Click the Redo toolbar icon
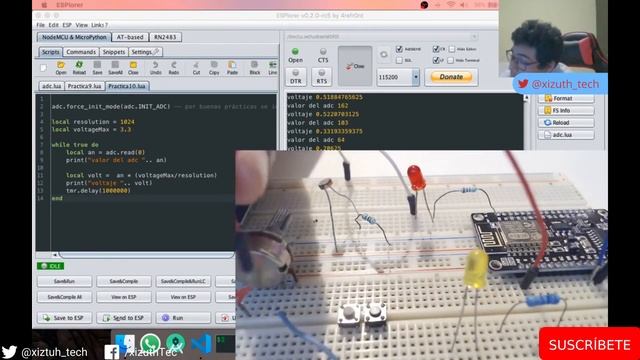 (x=173, y=68)
